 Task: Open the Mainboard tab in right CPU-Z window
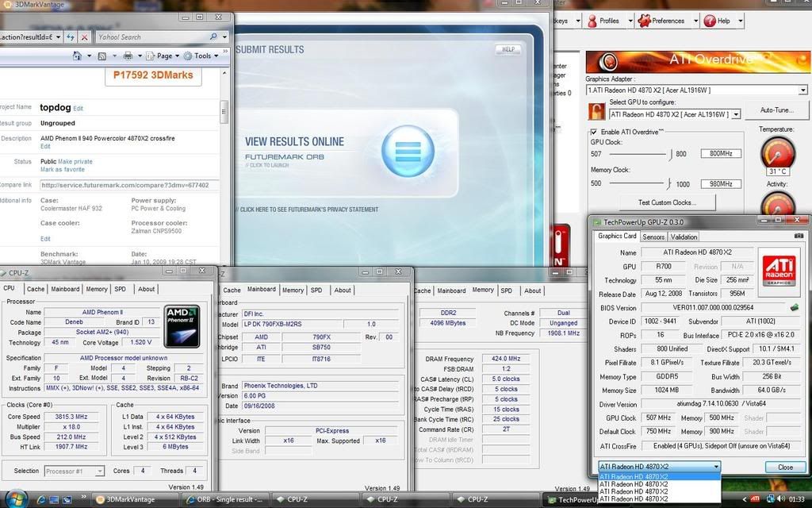pos(451,291)
